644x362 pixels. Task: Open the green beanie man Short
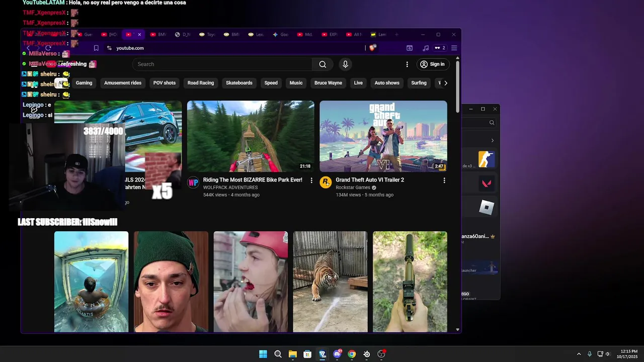click(171, 282)
